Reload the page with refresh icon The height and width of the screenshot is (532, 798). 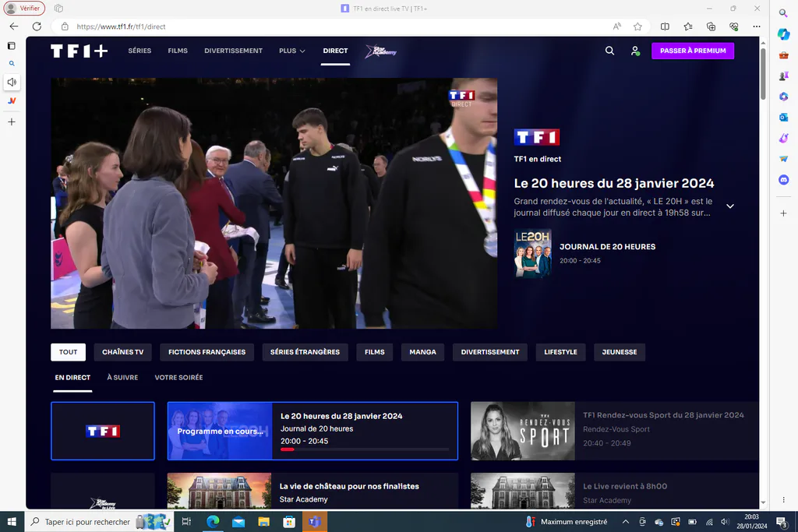tap(37, 26)
